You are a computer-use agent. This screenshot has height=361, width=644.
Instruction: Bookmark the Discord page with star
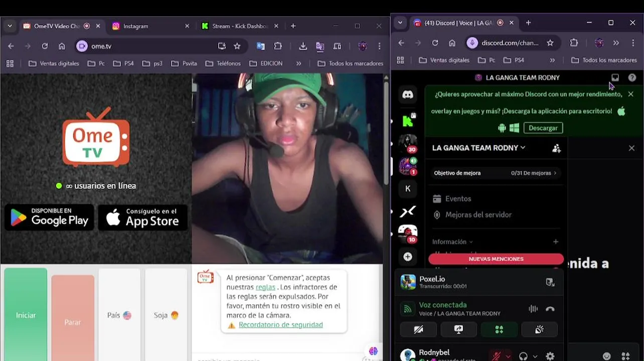pos(550,43)
